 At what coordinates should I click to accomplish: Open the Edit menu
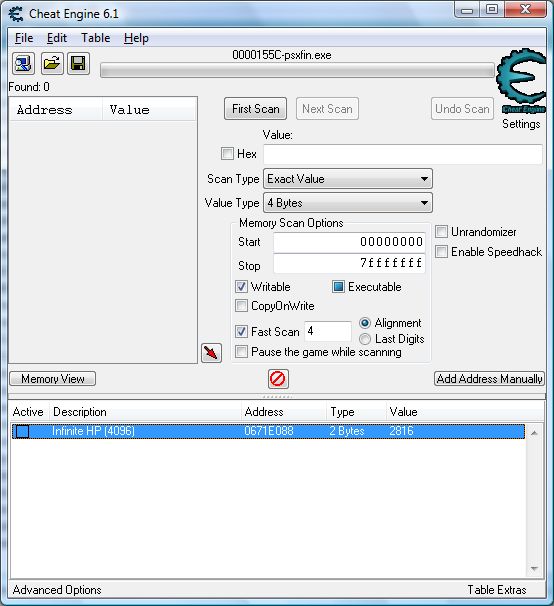point(57,38)
